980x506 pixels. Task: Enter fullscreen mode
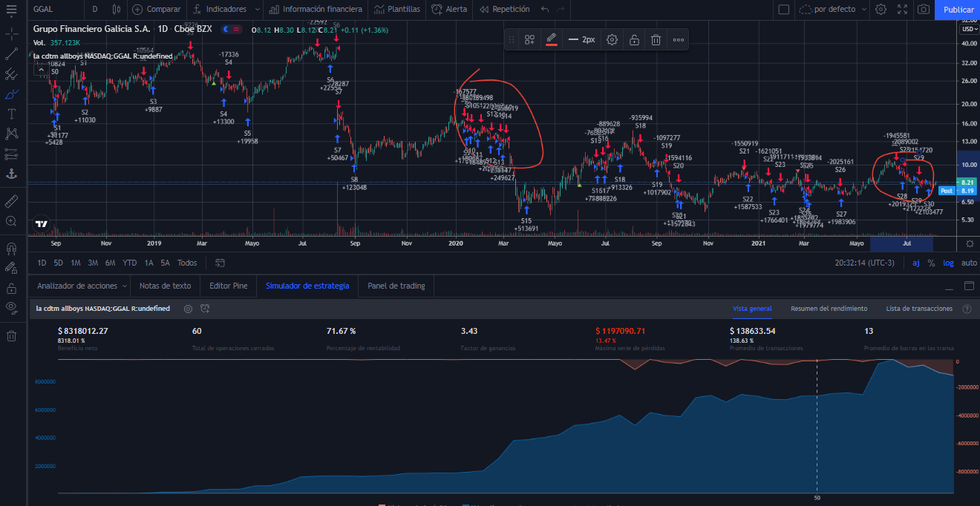[902, 9]
